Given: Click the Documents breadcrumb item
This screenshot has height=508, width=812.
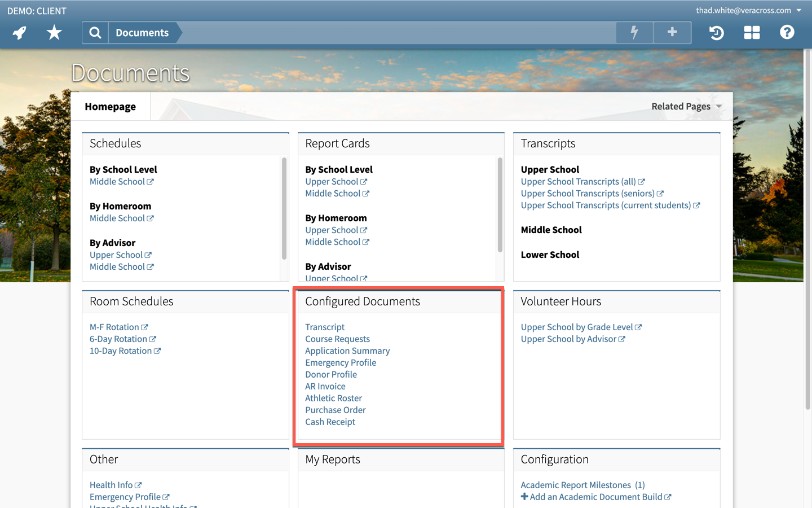Looking at the screenshot, I should pyautogui.click(x=142, y=33).
